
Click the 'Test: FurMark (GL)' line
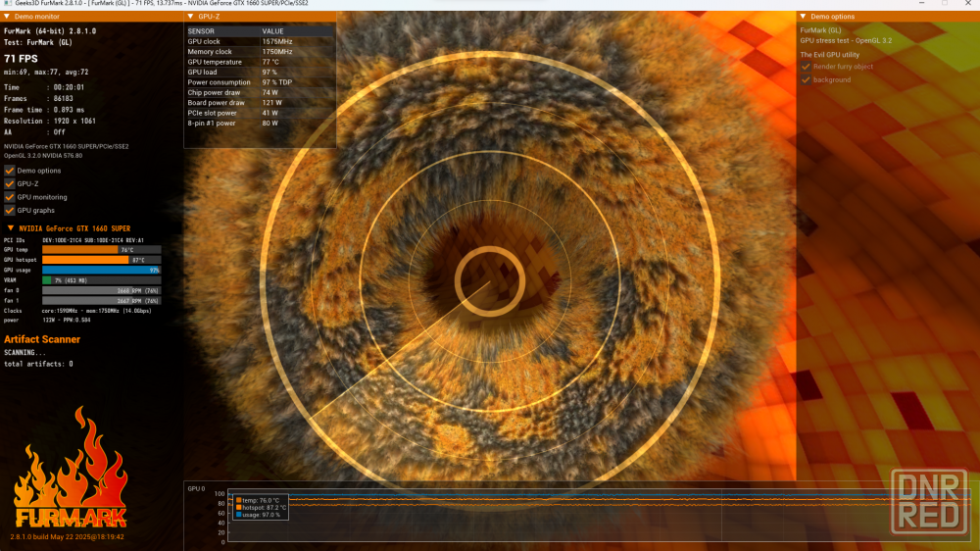pos(38,42)
